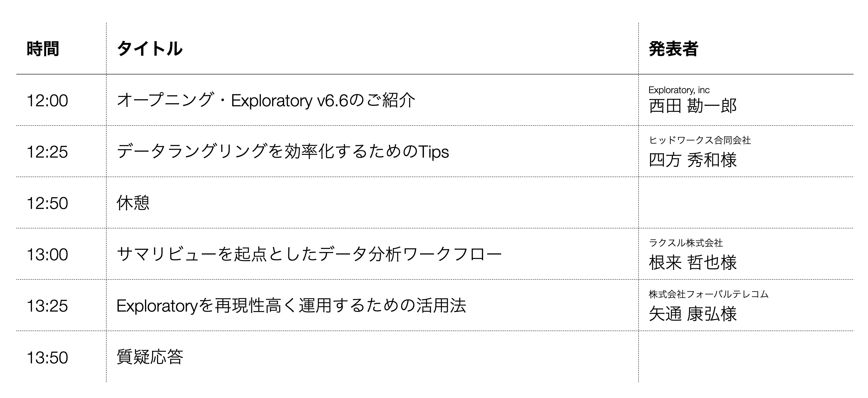
Task: Click the 時間 column header
Action: [x=43, y=49]
